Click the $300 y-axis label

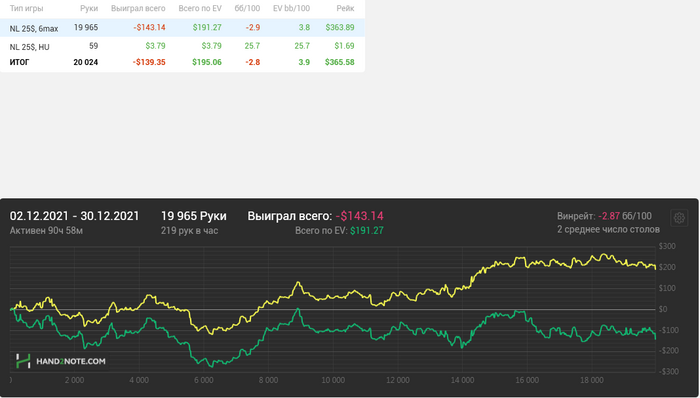tap(667, 246)
